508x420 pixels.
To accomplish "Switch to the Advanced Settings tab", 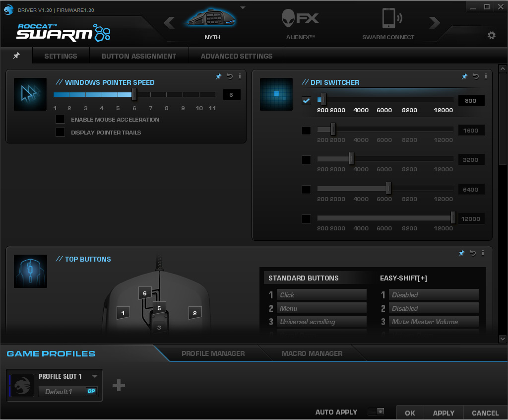I will coord(237,56).
